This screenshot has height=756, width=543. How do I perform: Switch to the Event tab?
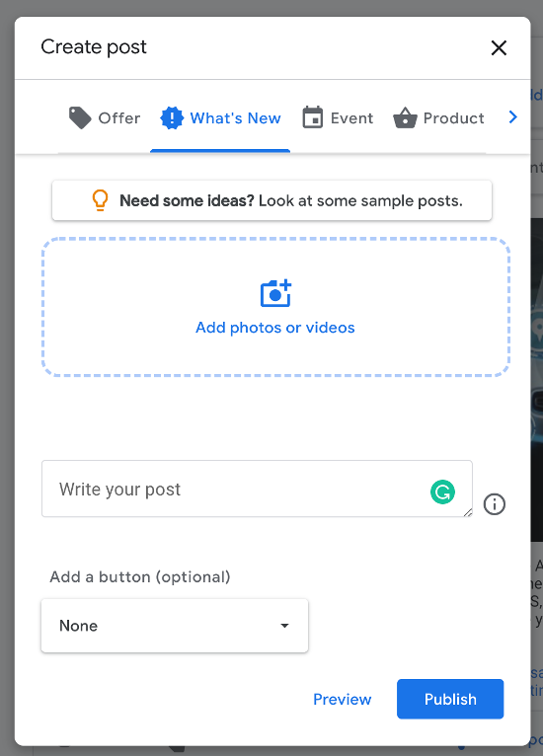(x=338, y=118)
